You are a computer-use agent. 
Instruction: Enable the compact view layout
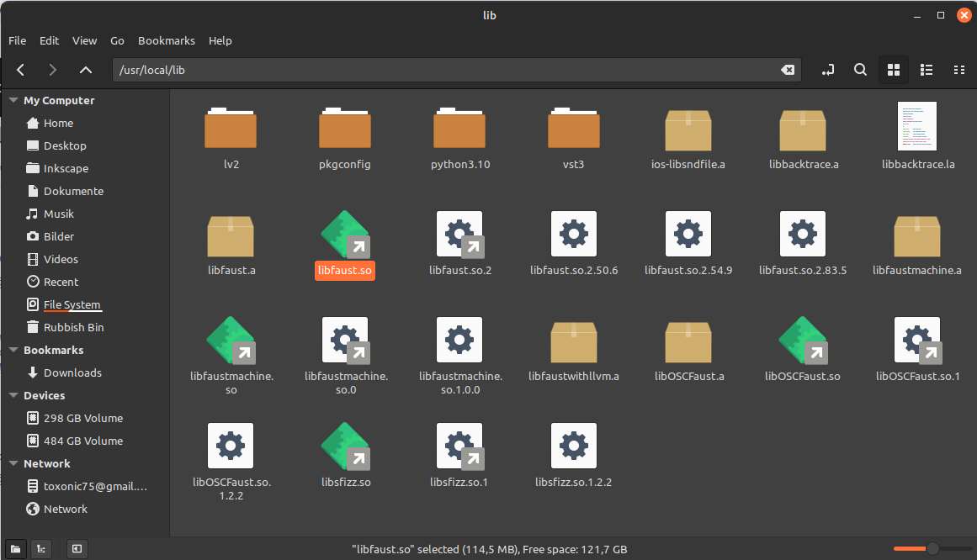tap(959, 70)
